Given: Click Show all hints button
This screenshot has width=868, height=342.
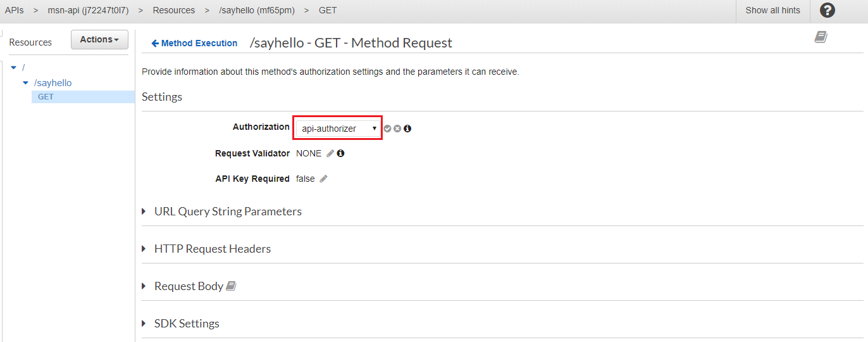Looking at the screenshot, I should pos(772,10).
